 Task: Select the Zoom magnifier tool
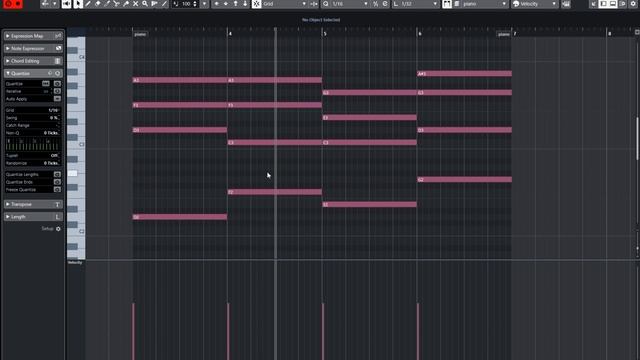tap(145, 4)
